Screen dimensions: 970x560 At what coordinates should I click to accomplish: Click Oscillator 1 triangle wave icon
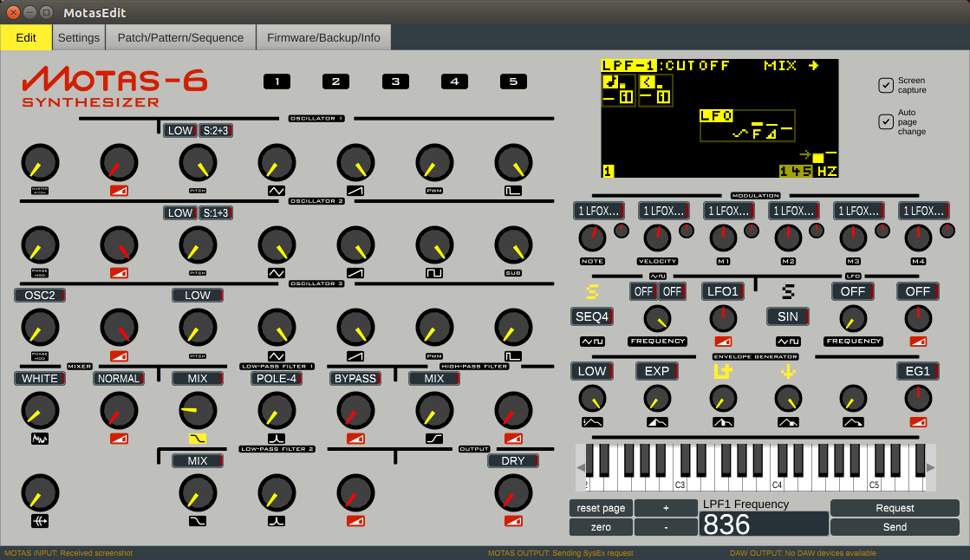[277, 191]
